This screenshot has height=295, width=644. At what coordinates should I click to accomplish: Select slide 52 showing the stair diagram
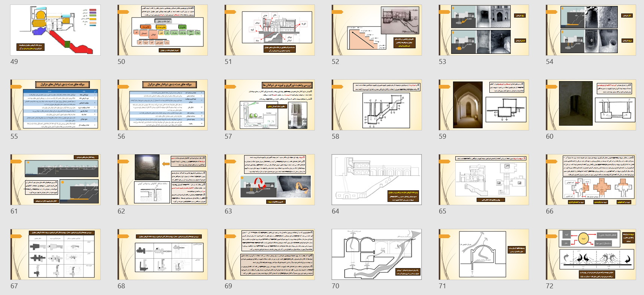coord(377,30)
